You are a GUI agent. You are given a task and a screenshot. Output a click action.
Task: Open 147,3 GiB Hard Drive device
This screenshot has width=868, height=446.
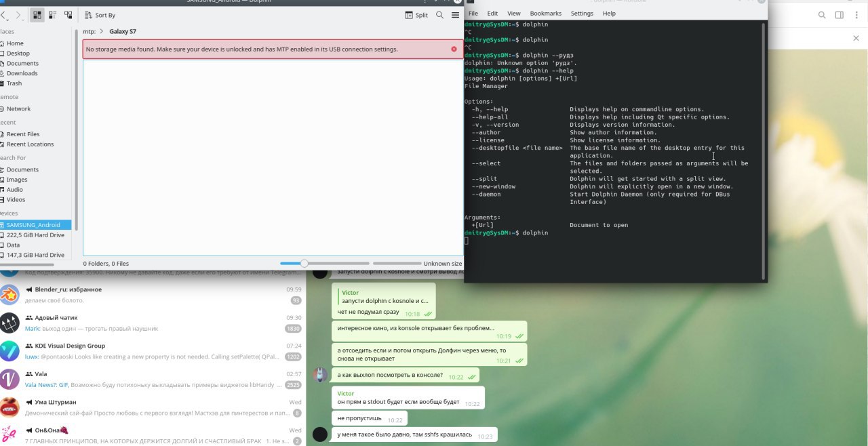(35, 255)
